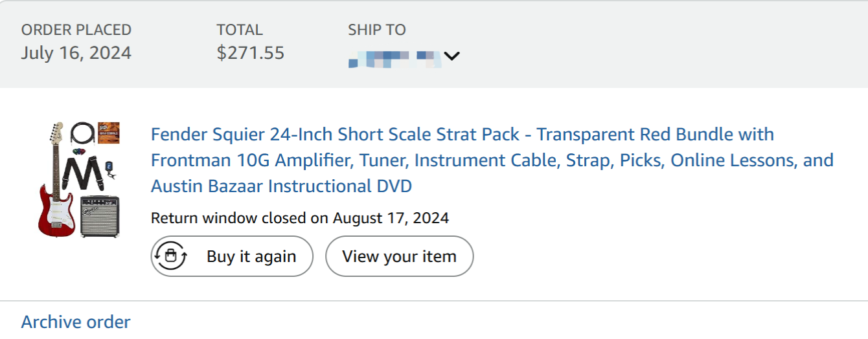Click the ORDER PLACED heading label

tap(76, 30)
